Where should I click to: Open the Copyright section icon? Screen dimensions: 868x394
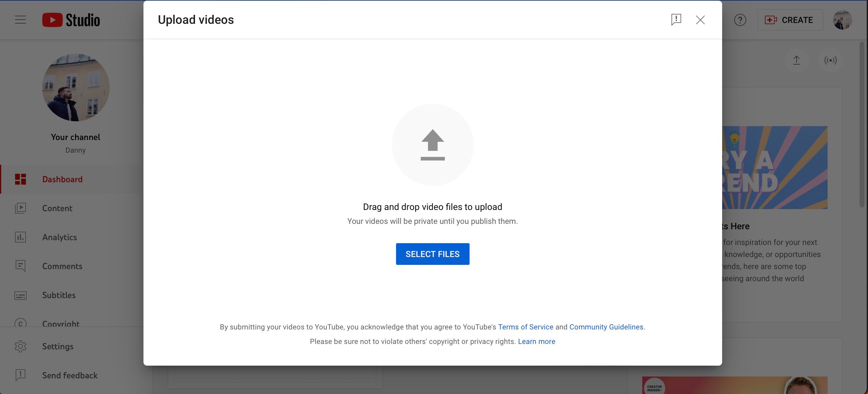[x=20, y=324]
